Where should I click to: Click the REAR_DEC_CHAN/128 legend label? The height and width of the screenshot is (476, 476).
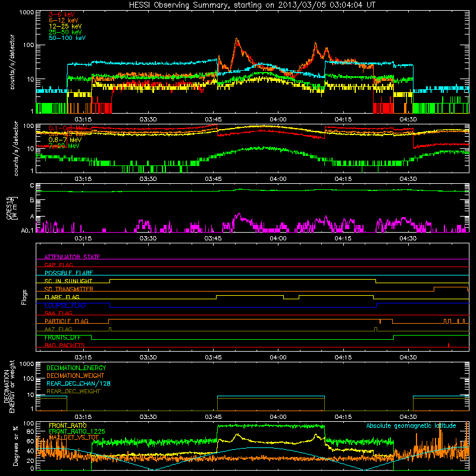point(79,383)
